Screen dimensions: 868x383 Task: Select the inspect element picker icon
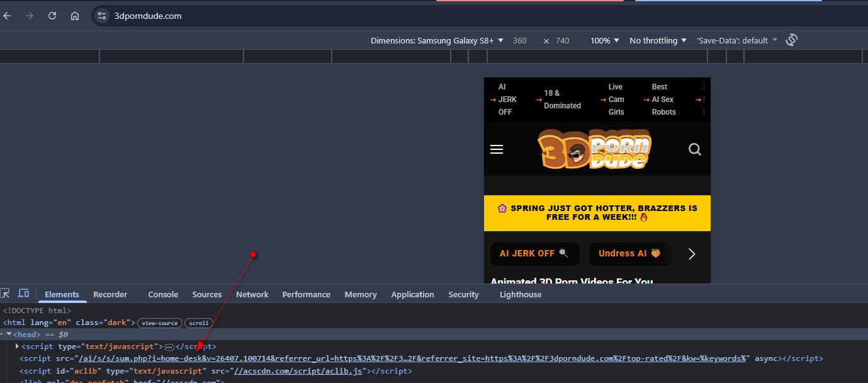pyautogui.click(x=5, y=294)
